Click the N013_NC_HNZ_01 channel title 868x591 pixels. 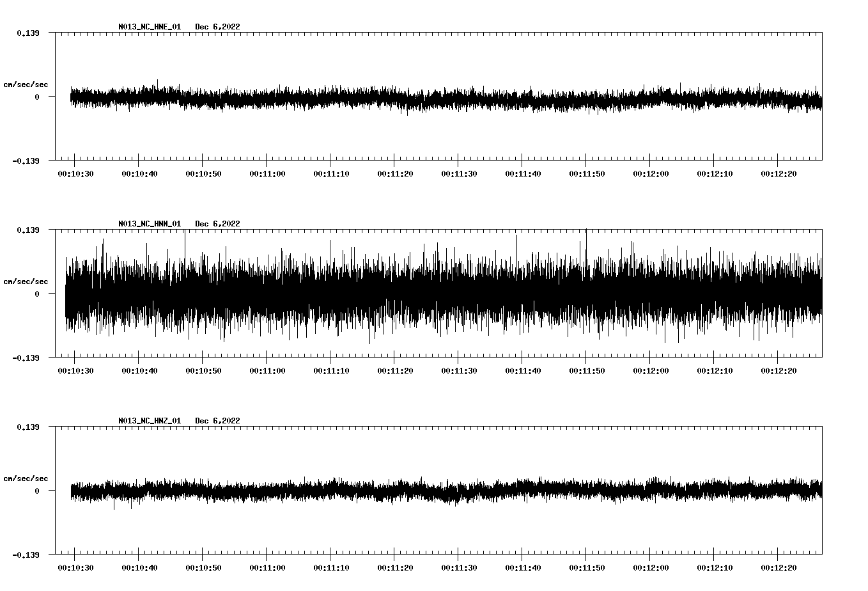point(150,421)
